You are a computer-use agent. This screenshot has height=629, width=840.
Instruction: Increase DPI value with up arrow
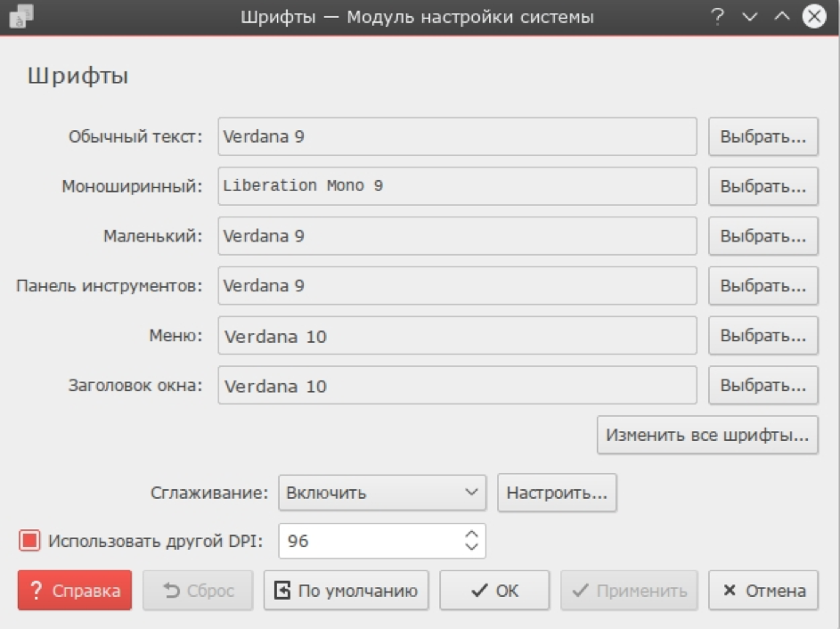coord(471,535)
